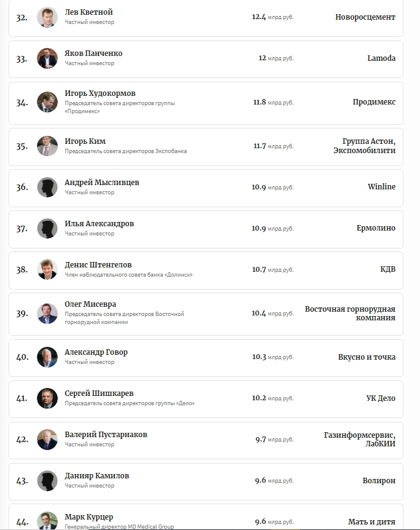Open the Олег Мисевра name link

(x=90, y=304)
